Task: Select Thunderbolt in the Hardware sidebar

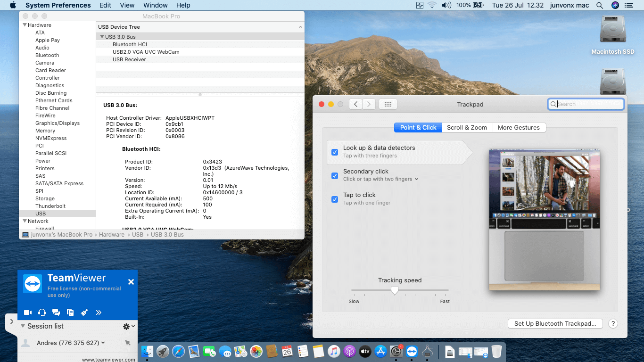Action: click(x=50, y=206)
